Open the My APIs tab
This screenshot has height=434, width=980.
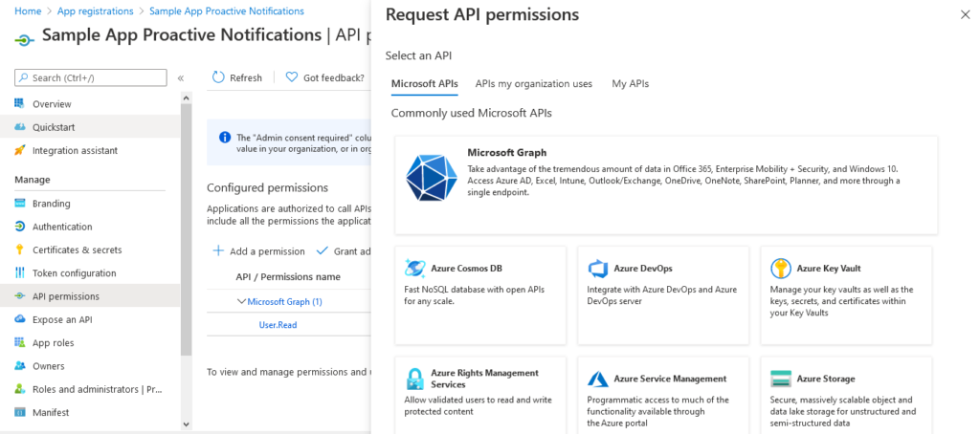(630, 84)
